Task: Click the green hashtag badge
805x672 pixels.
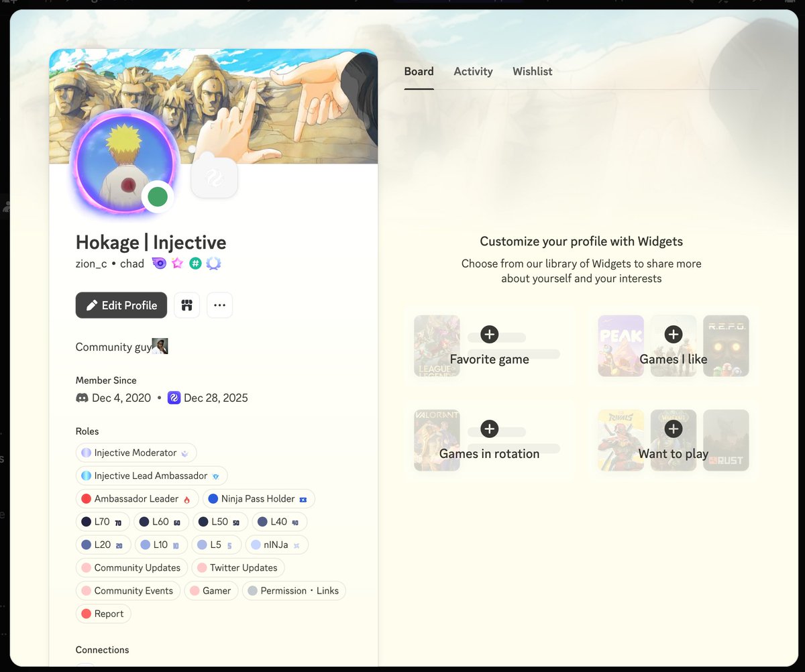Action: (195, 264)
